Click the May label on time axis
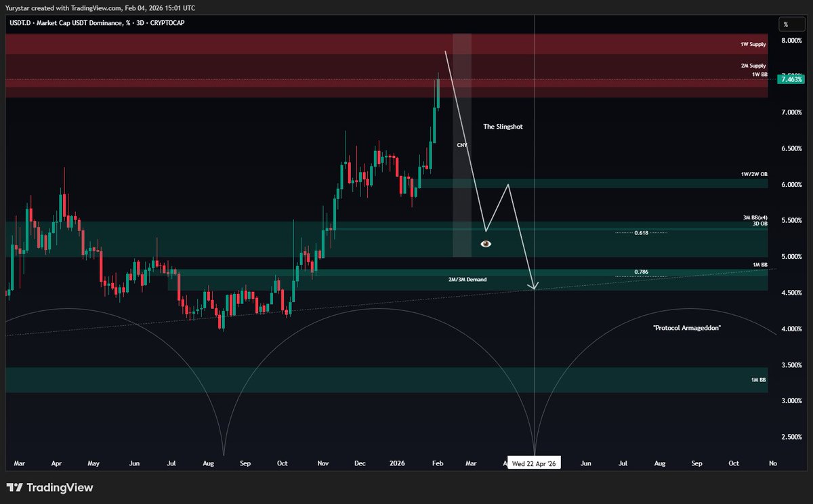This screenshot has width=813, height=504. pyautogui.click(x=93, y=464)
